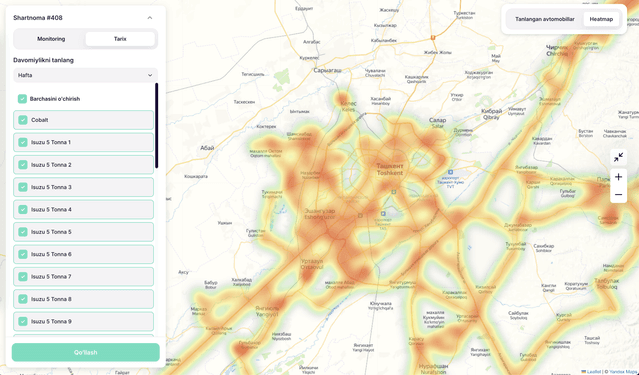Uncheck the Isuzu 5 Tonna 5 checkbox

(23, 232)
